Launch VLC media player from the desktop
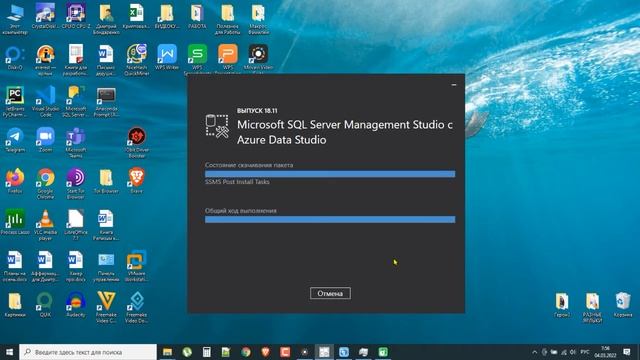The width and height of the screenshot is (640, 360). coord(45,225)
